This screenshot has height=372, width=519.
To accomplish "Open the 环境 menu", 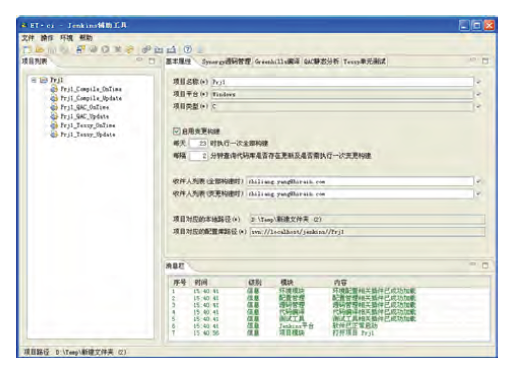I will 66,38.
